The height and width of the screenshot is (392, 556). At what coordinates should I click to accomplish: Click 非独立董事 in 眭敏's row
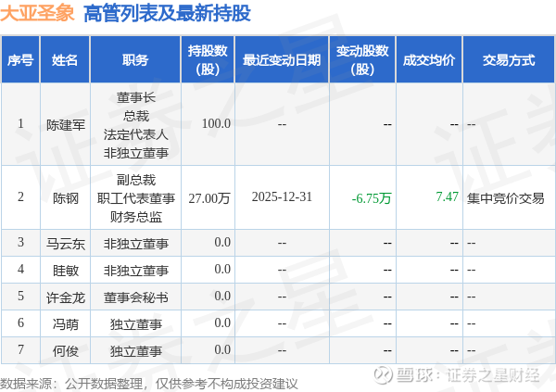click(x=136, y=271)
